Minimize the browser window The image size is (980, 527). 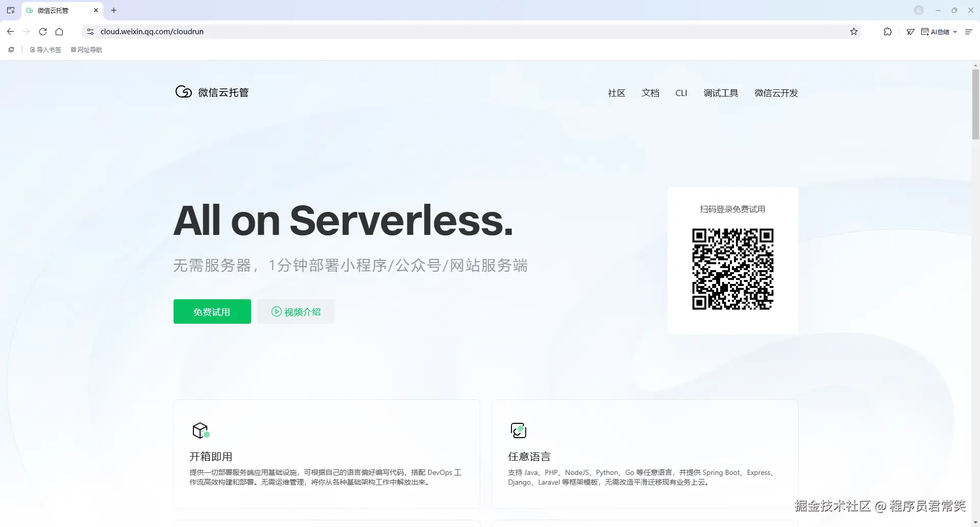(938, 10)
